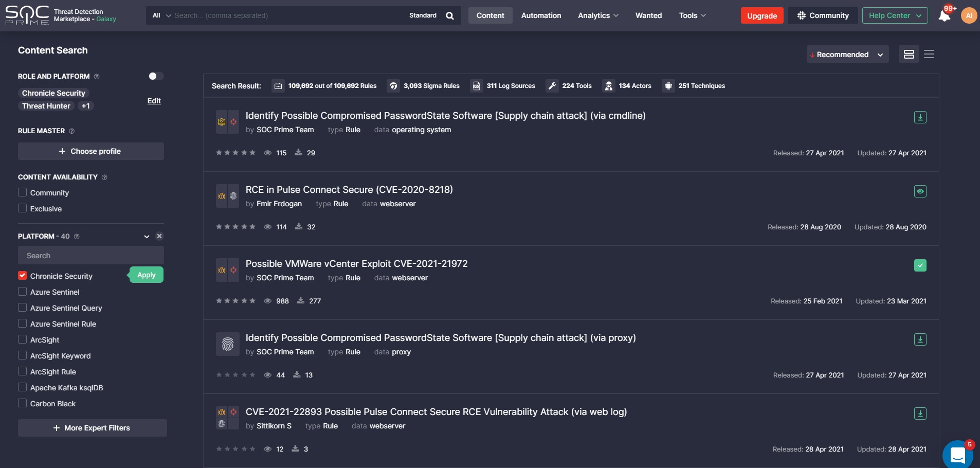
Task: Click the search magnifier in the top bar
Action: (x=449, y=15)
